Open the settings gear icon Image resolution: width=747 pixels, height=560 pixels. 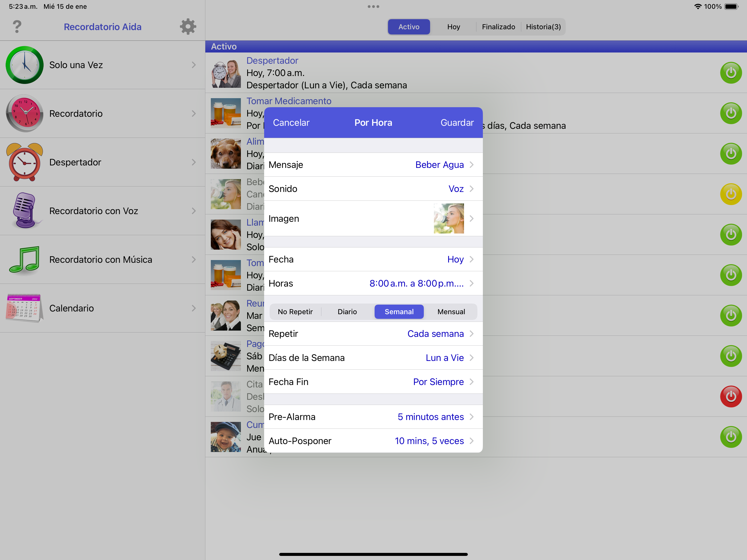(x=188, y=27)
